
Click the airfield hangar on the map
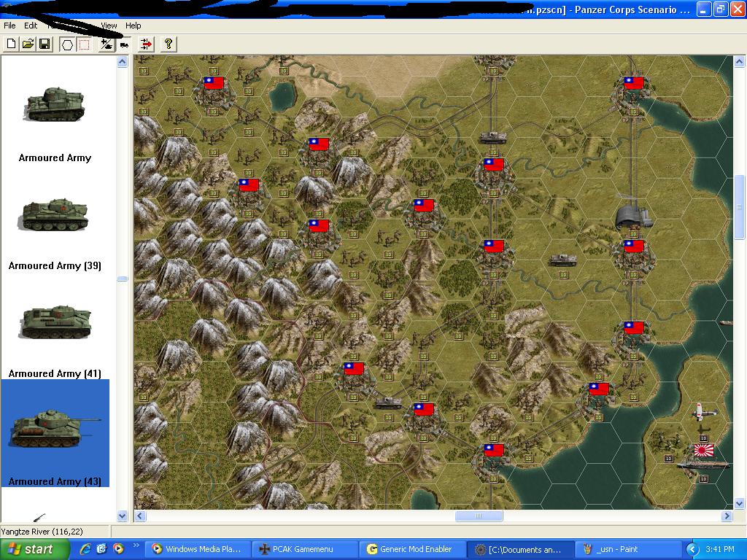[x=632, y=217]
